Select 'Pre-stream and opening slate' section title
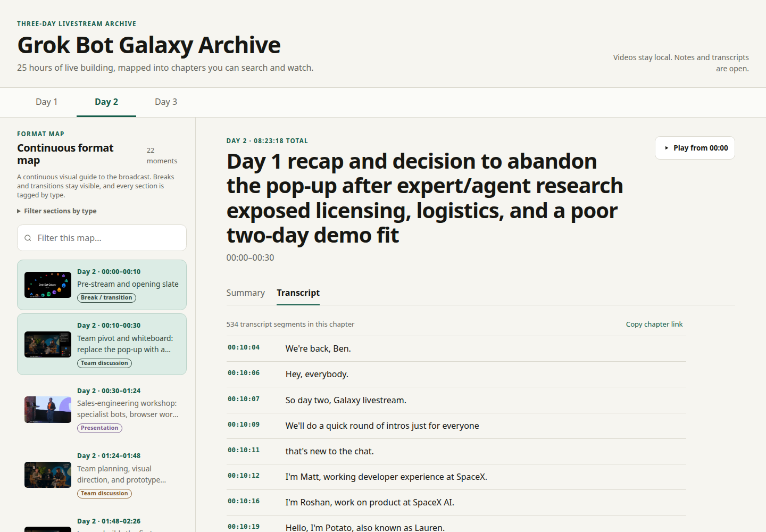This screenshot has height=532, width=766. click(128, 284)
